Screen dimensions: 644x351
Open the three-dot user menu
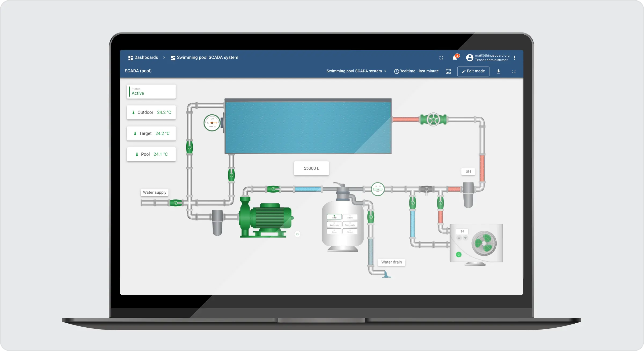coord(514,58)
